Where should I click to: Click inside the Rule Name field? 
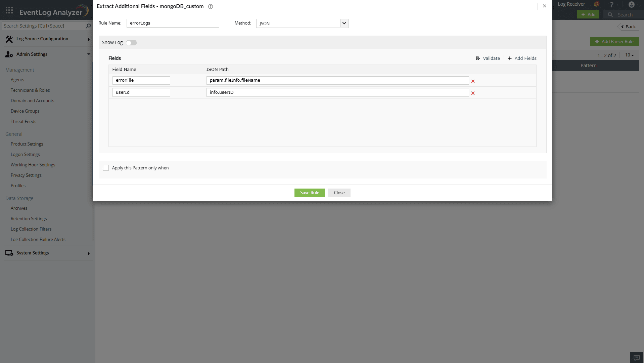[173, 23]
